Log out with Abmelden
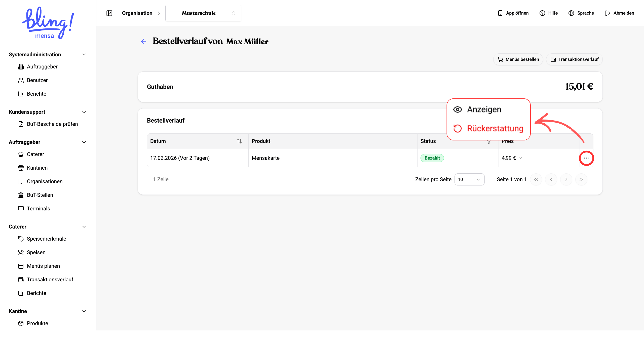Image resolution: width=644 pixels, height=339 pixels. point(619,13)
